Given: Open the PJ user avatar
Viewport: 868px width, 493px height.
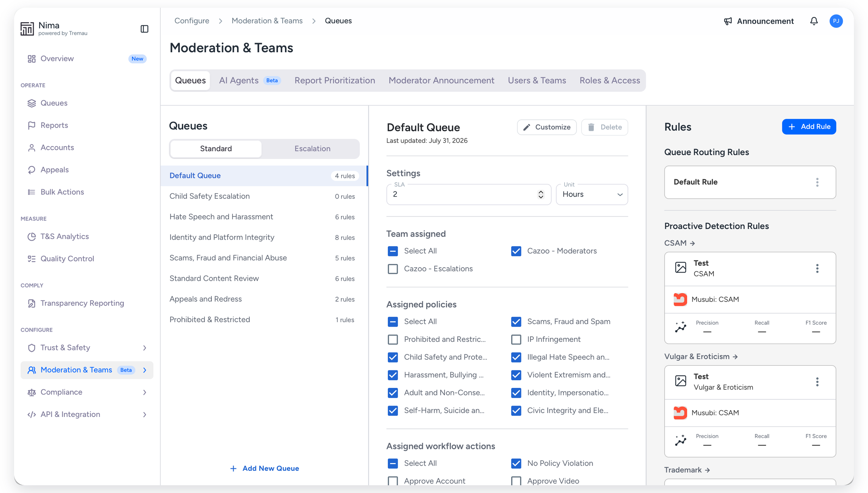Looking at the screenshot, I should (836, 21).
